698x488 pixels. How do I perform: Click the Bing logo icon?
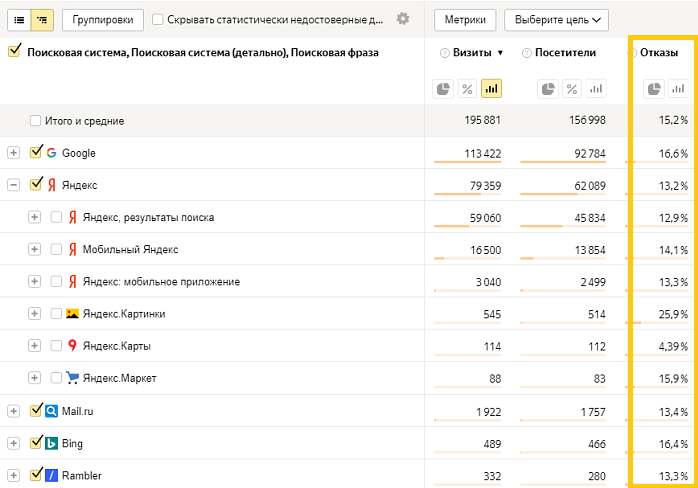(x=52, y=443)
